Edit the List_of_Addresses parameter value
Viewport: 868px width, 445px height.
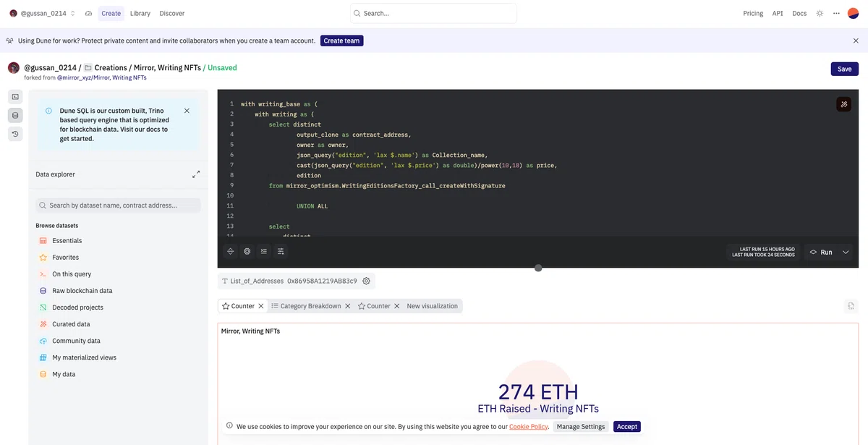tap(322, 281)
